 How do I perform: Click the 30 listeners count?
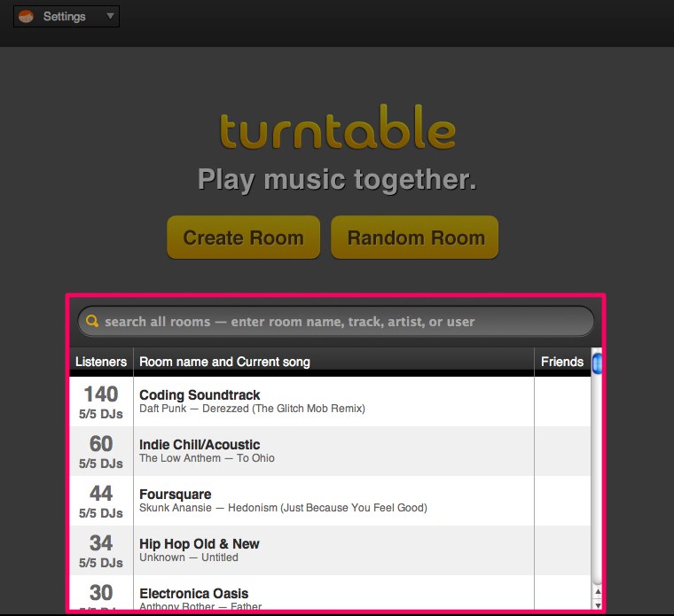coord(101,593)
